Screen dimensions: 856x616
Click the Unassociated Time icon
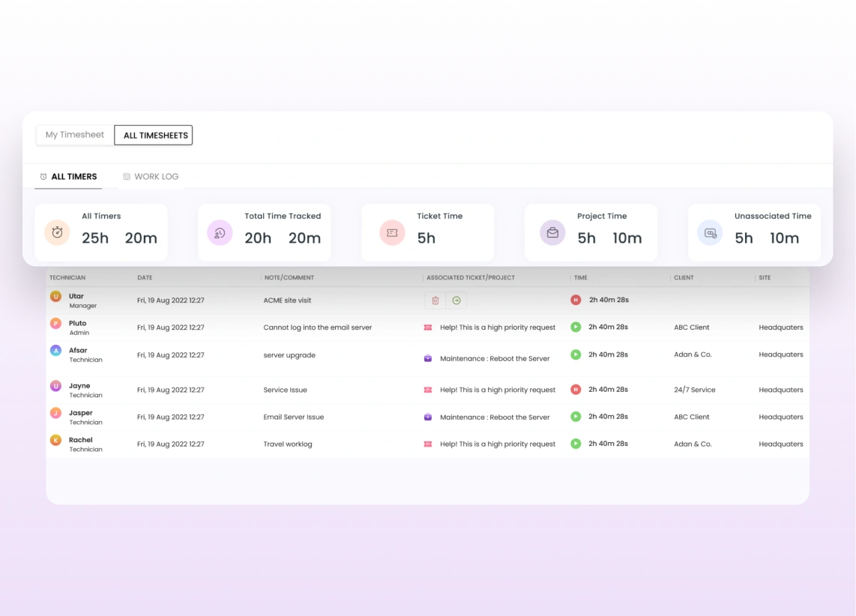pyautogui.click(x=710, y=233)
